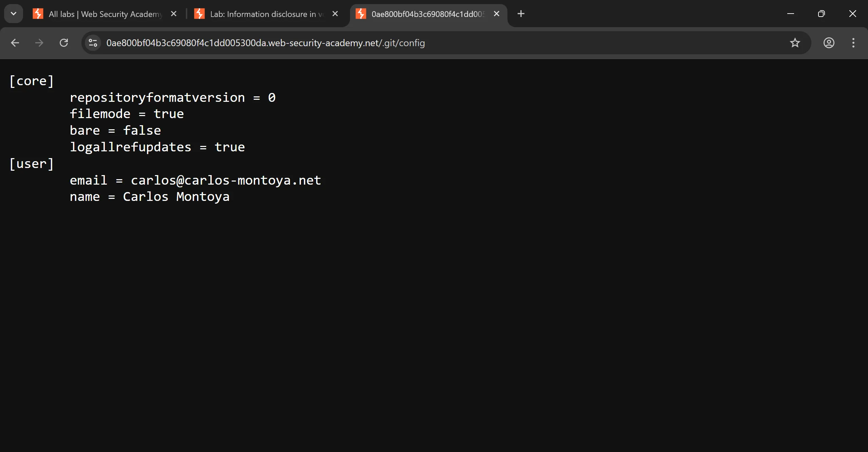Close the current 0ae800bf04b3 tab
The height and width of the screenshot is (452, 868).
pyautogui.click(x=497, y=14)
